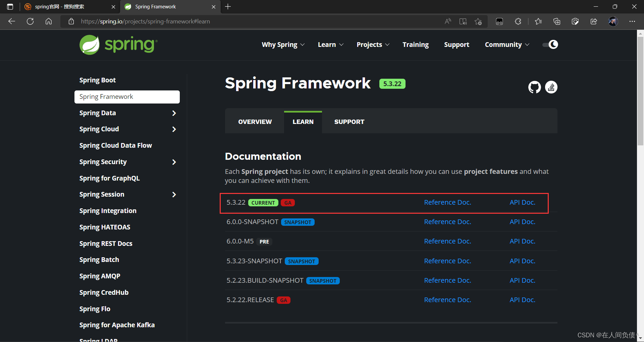Open Spring HATEOAS project

[x=105, y=227]
